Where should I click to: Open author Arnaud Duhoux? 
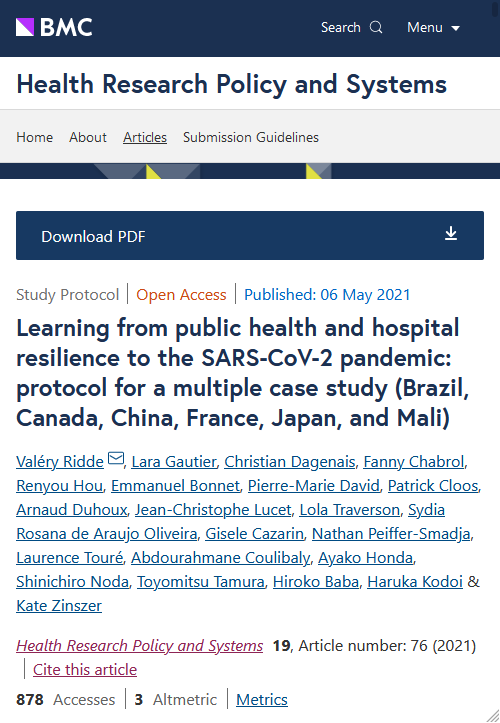[x=71, y=510]
